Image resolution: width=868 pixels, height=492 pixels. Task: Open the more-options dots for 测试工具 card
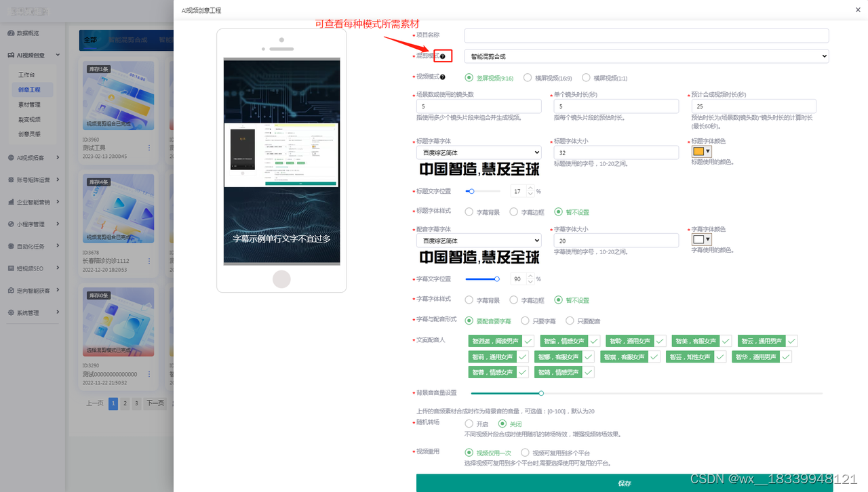click(x=149, y=147)
